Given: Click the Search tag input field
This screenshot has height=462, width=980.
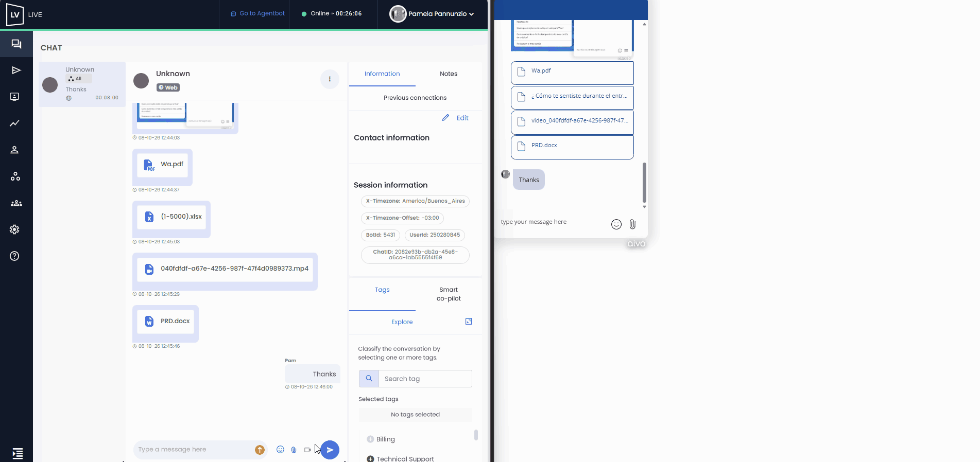Looking at the screenshot, I should (x=425, y=379).
